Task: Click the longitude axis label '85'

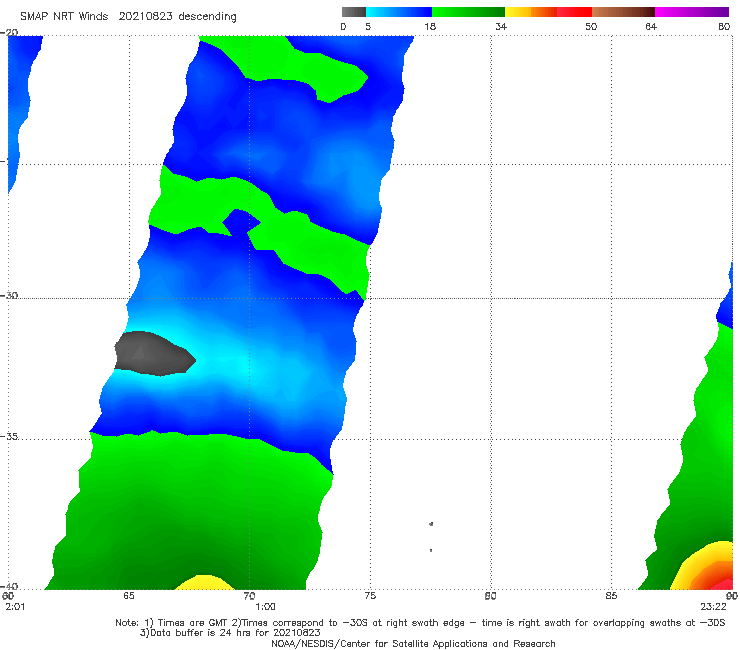Action: tap(611, 596)
